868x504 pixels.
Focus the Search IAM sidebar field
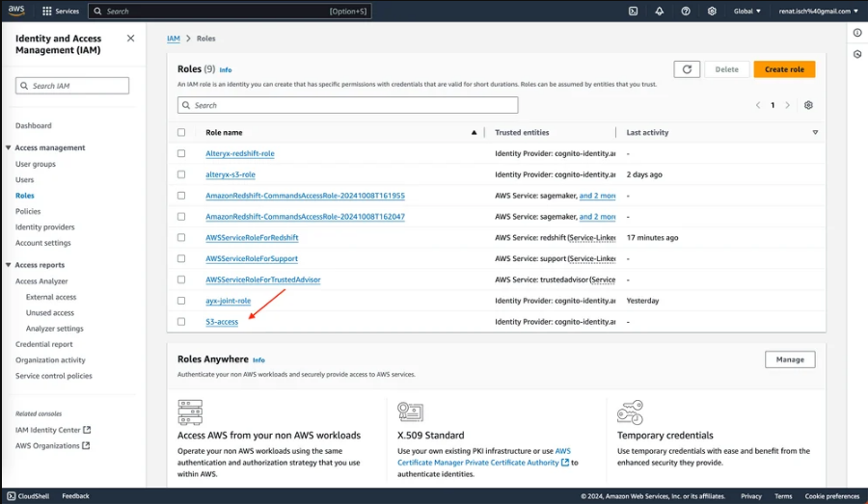pyautogui.click(x=72, y=86)
